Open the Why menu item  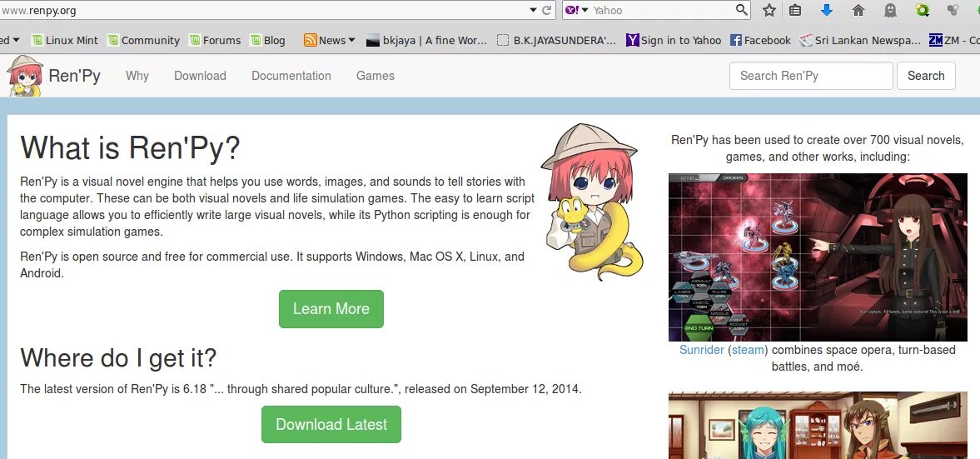click(137, 76)
